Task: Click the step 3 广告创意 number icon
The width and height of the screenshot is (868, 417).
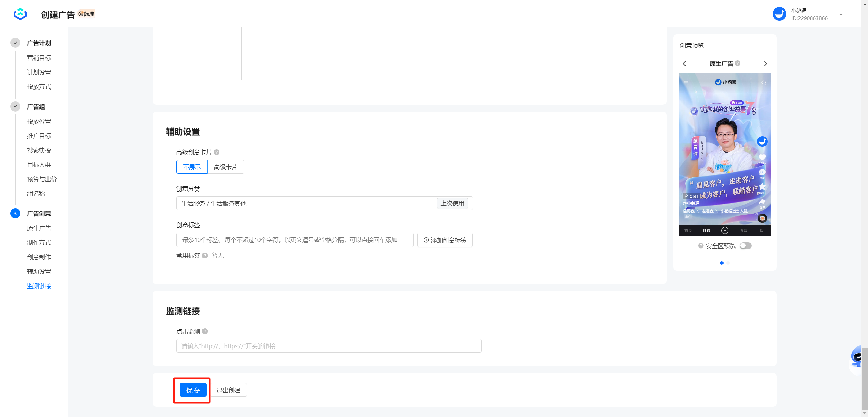Action: pos(15,213)
